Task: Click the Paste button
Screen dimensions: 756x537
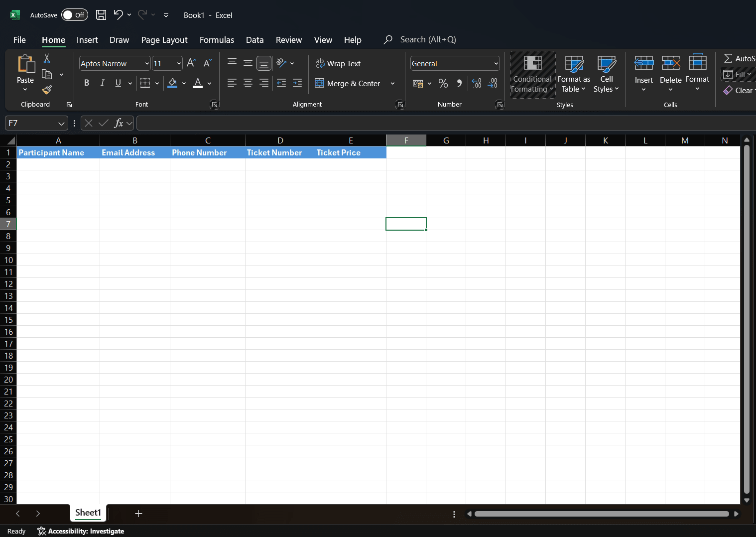Action: point(25,69)
